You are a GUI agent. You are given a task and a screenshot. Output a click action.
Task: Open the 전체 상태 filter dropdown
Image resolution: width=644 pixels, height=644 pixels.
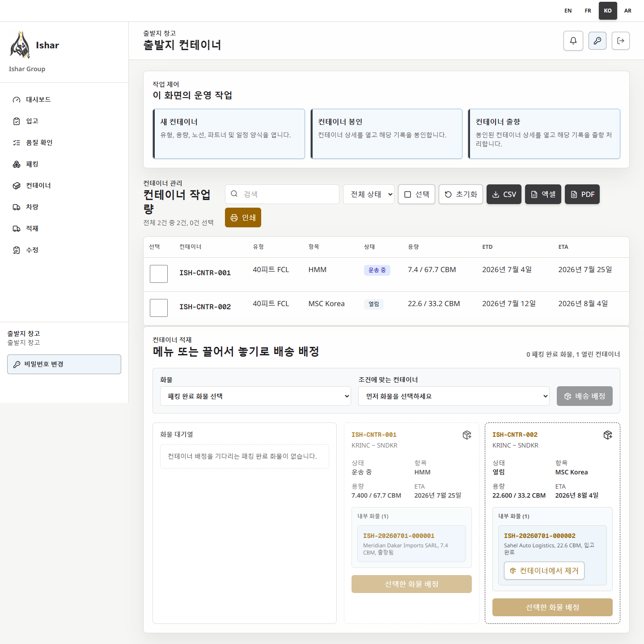[x=369, y=194]
